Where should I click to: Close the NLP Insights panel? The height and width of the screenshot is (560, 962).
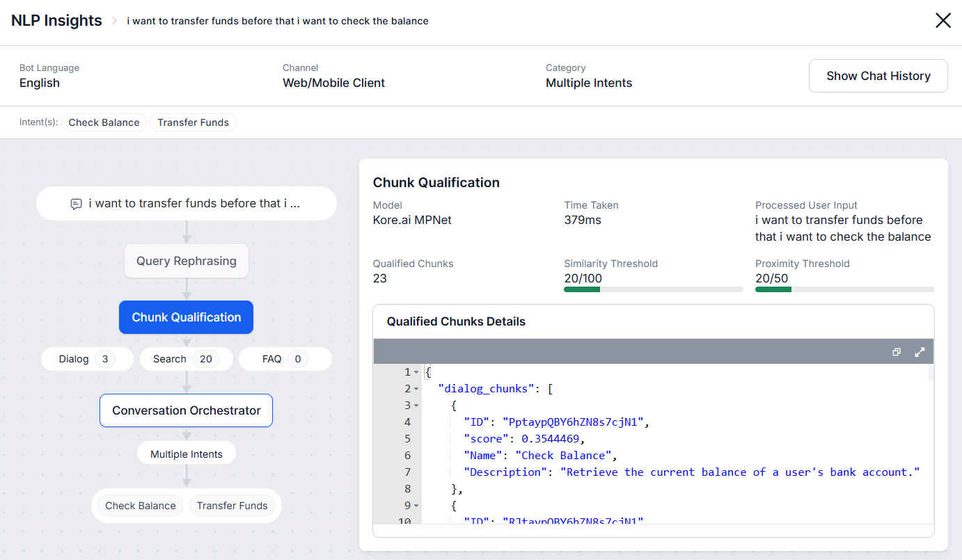point(943,21)
